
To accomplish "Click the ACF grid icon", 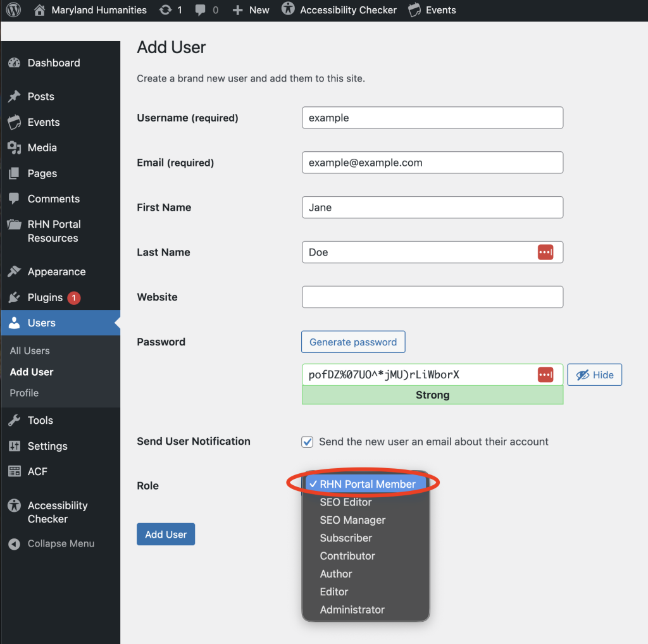I will pos(15,471).
